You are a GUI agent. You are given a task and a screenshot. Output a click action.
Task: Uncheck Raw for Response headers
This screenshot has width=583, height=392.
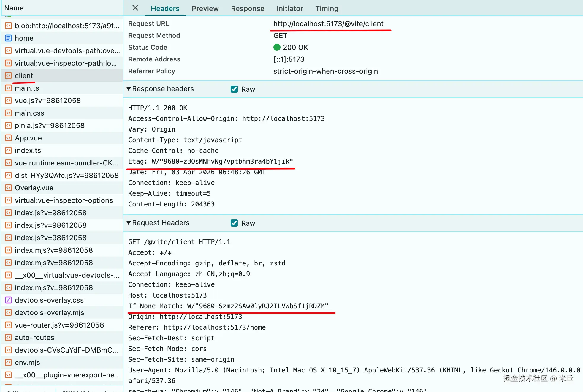tap(234, 89)
